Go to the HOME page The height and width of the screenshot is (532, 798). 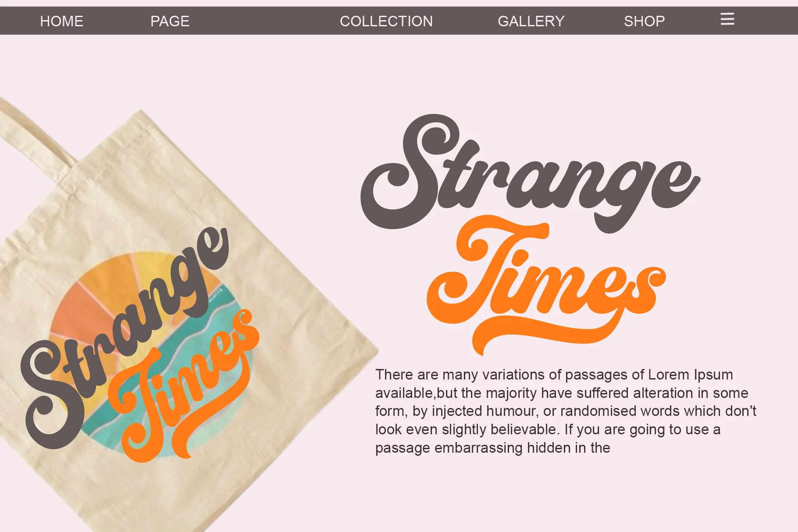pyautogui.click(x=62, y=21)
